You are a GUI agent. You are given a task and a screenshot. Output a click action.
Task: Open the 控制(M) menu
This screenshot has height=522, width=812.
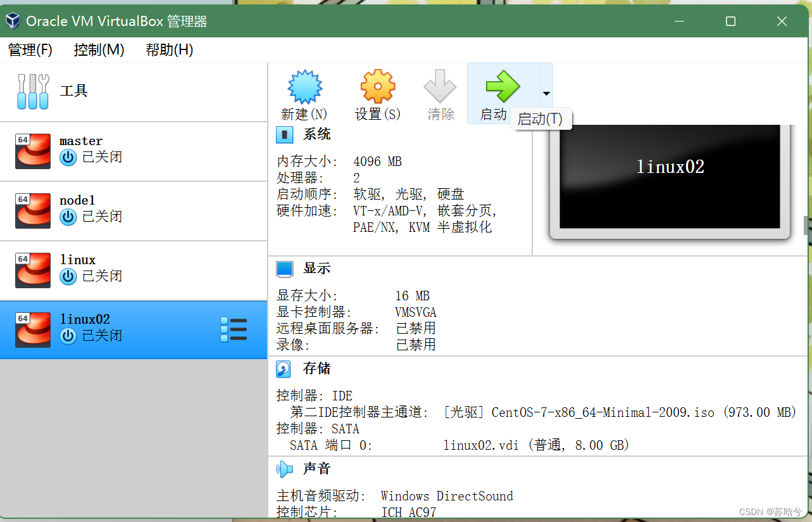click(x=99, y=49)
